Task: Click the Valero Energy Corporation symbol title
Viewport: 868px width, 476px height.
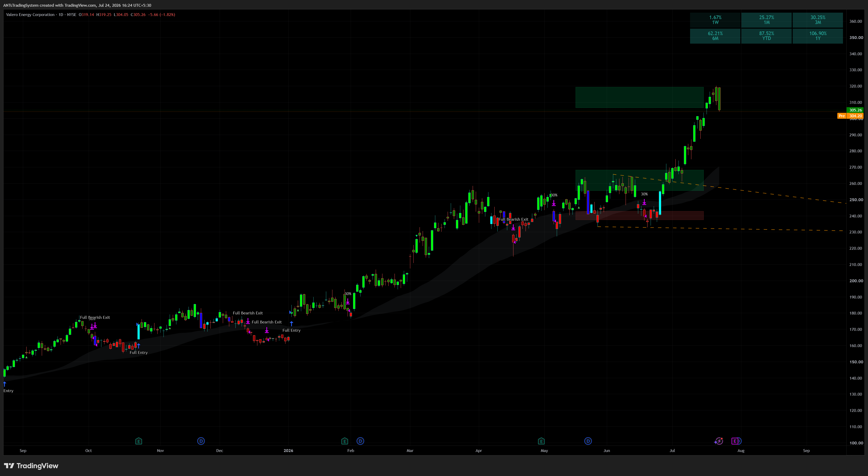Action: click(30, 14)
